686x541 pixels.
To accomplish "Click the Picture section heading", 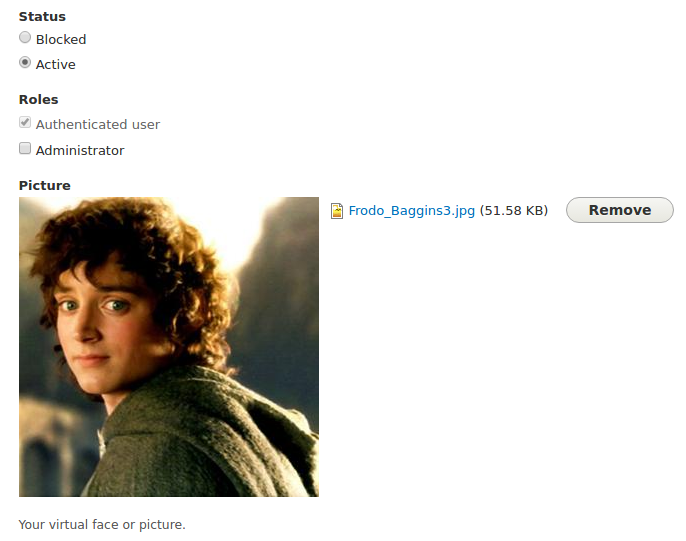I will pyautogui.click(x=45, y=185).
